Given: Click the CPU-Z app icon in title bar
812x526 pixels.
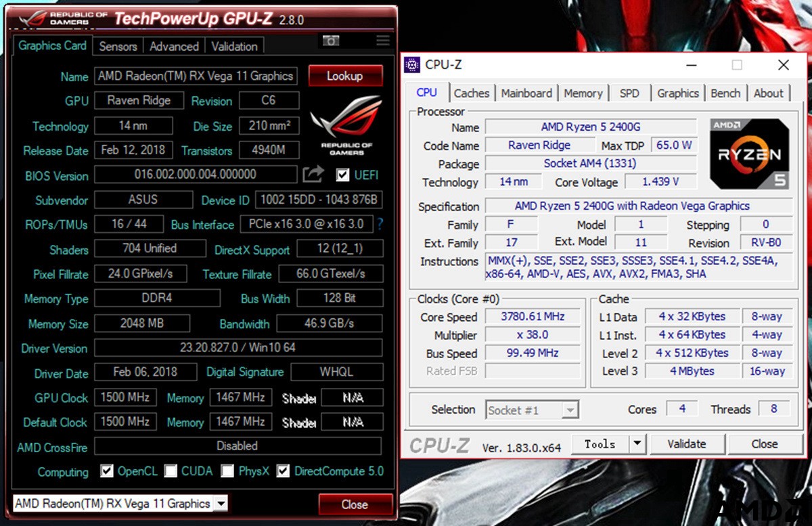Looking at the screenshot, I should (411, 65).
